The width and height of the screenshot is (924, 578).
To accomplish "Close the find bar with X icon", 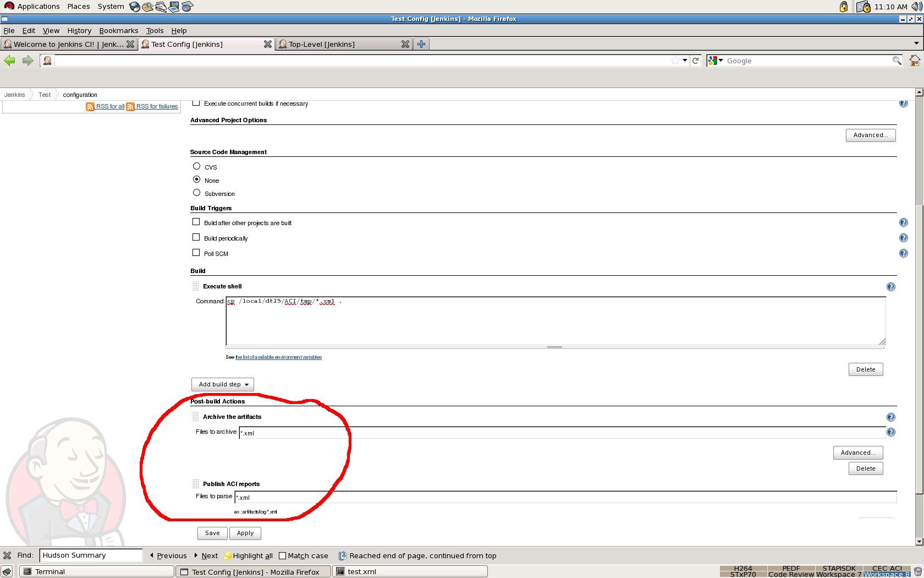I will (7, 555).
